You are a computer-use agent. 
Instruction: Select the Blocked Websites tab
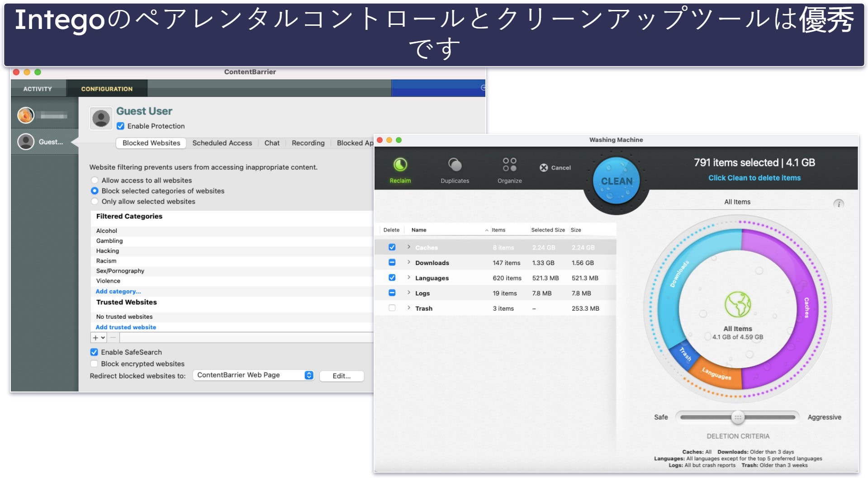pyautogui.click(x=151, y=143)
